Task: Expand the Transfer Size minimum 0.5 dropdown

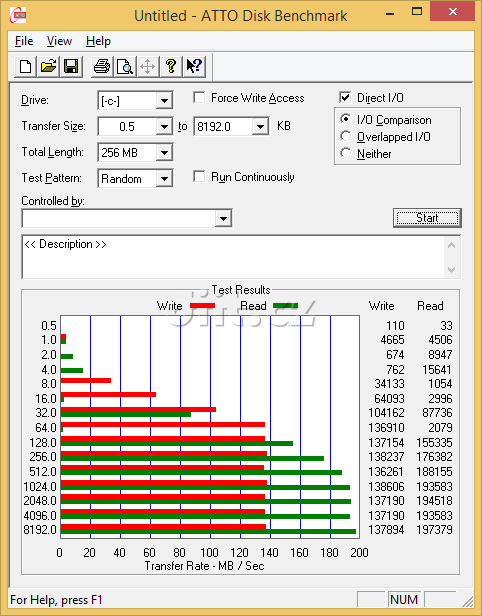Action: point(164,127)
